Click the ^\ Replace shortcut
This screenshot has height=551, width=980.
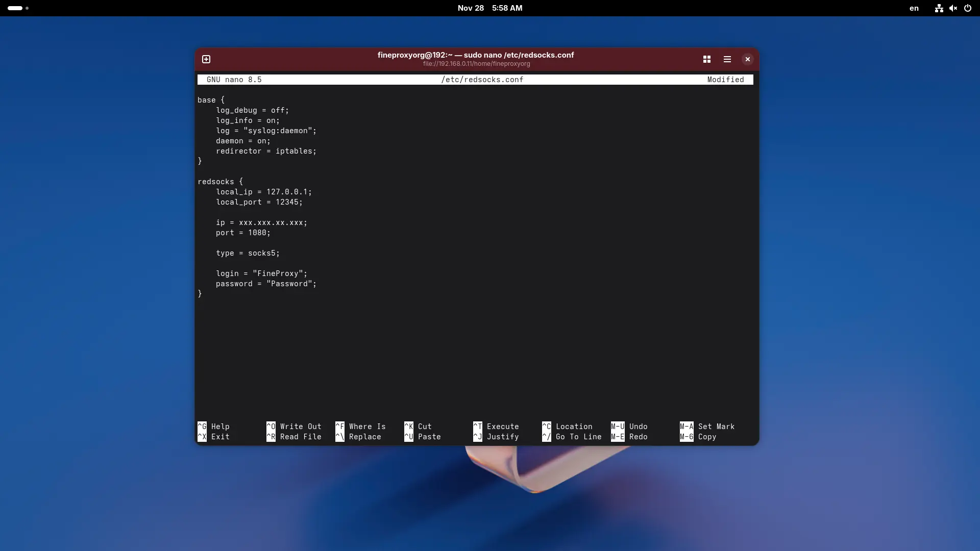click(358, 437)
